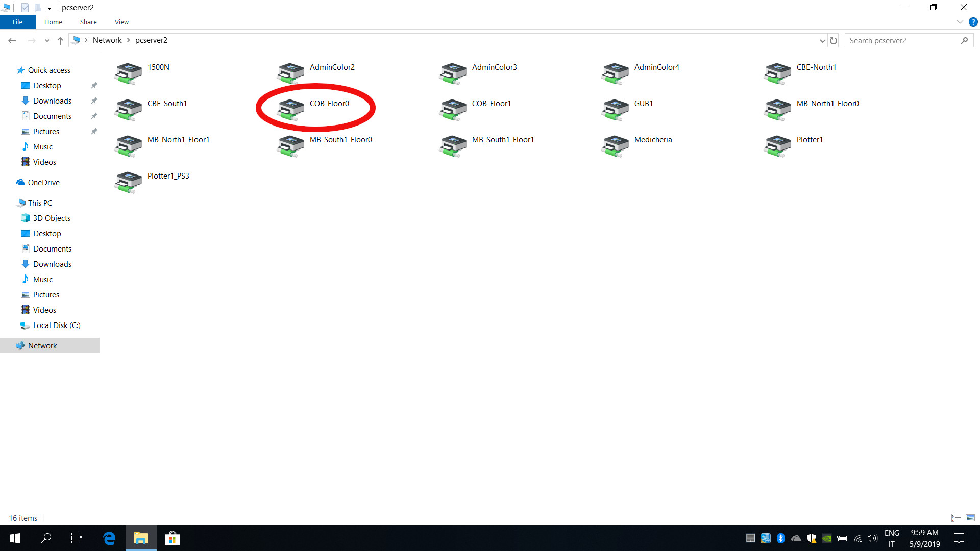Toggle the Properties quick access toolbar button
The height and width of the screenshot is (551, 980).
[25, 8]
